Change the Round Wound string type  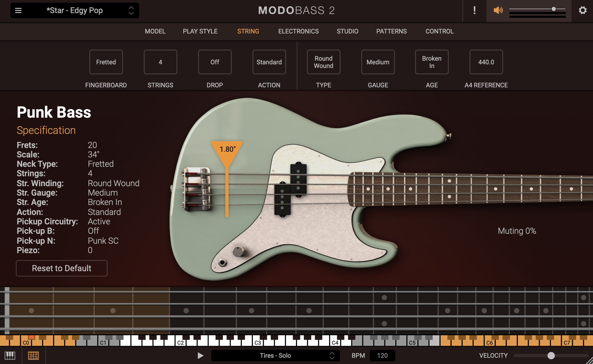tap(323, 62)
